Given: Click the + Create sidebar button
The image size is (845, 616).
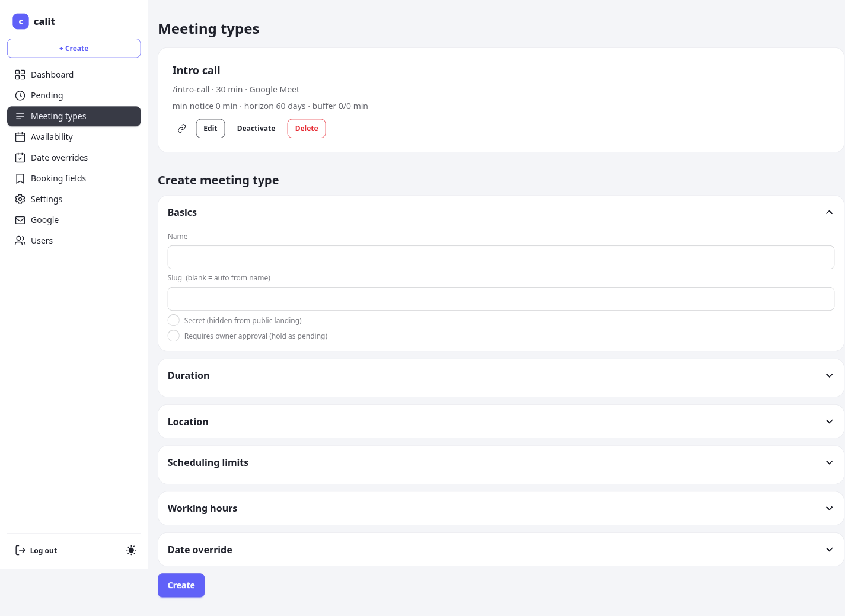Looking at the screenshot, I should pos(74,49).
